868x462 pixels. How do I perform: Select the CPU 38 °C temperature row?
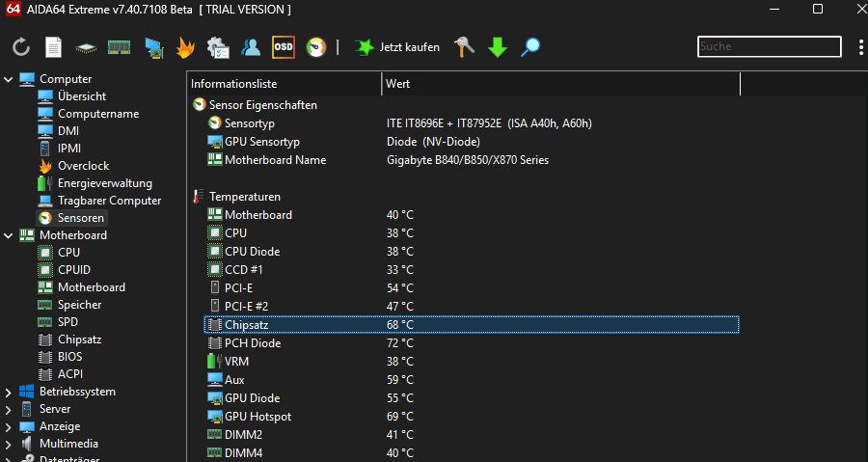(x=472, y=233)
